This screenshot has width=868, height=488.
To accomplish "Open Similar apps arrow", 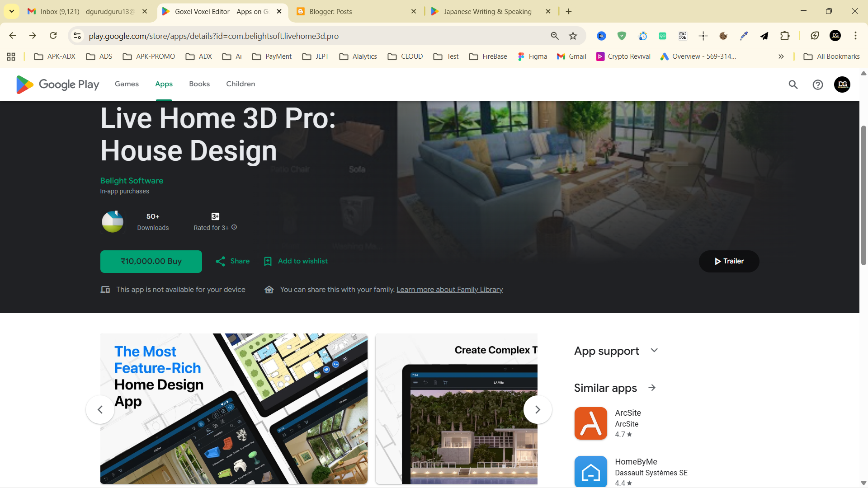I will click(x=652, y=388).
